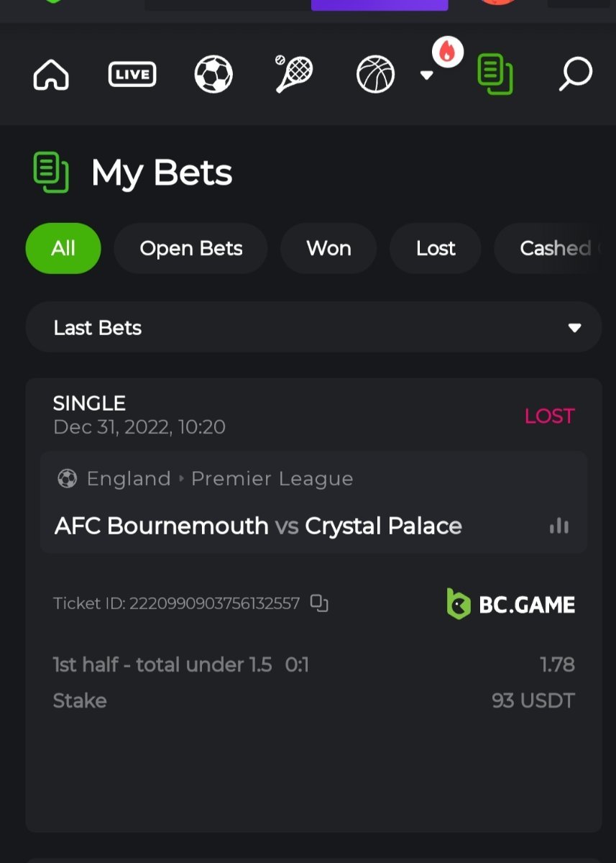Click the BC.GAME logo
616x863 pixels.
[x=511, y=604]
